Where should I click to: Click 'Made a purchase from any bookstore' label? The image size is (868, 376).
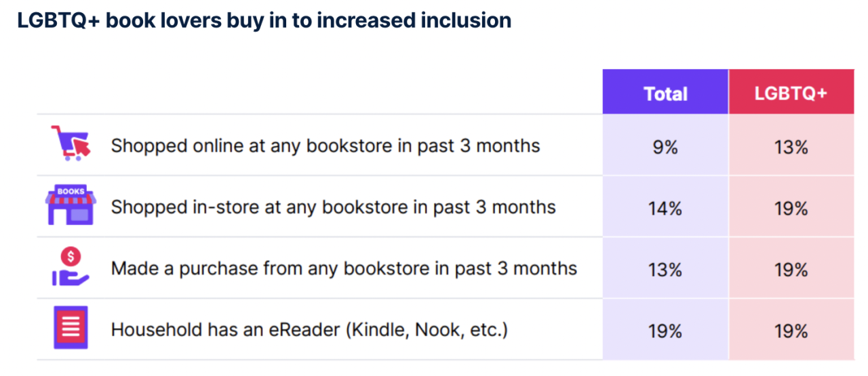click(x=344, y=268)
